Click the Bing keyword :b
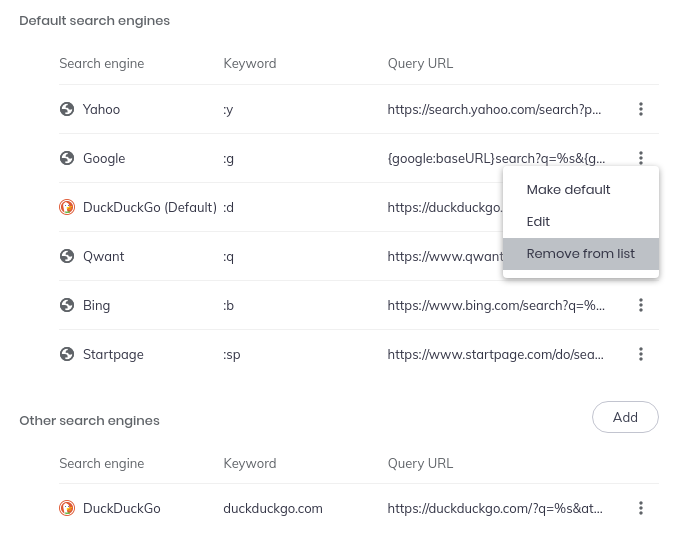The width and height of the screenshot is (678, 545). coord(229,305)
